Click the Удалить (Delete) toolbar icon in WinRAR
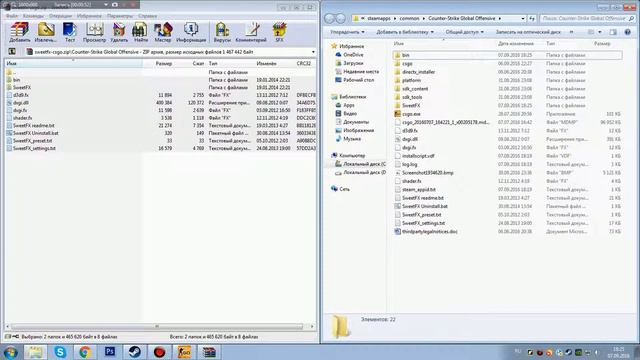The height and width of the screenshot is (360, 640). coord(119,33)
